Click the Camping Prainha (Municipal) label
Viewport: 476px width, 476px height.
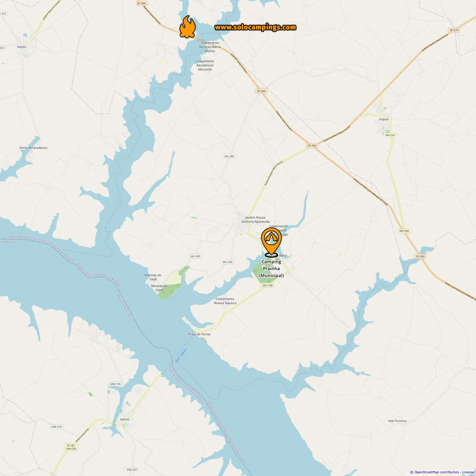[x=271, y=269]
